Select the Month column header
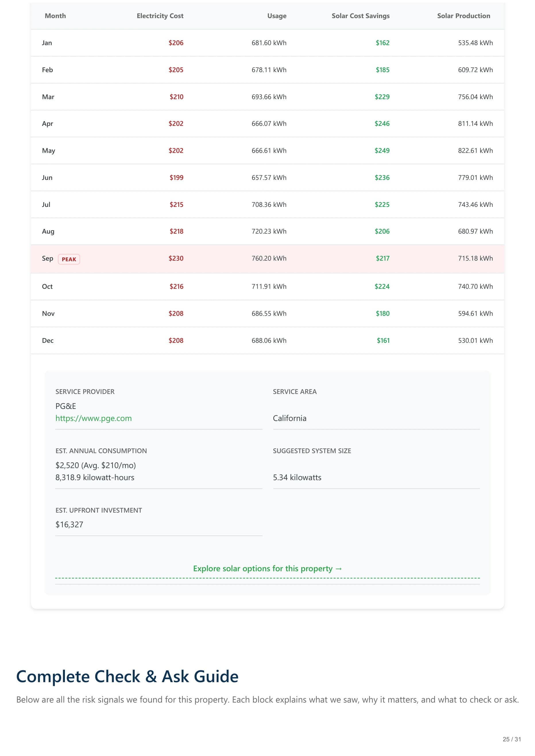Viewport: 535px width, 756px height. click(55, 16)
